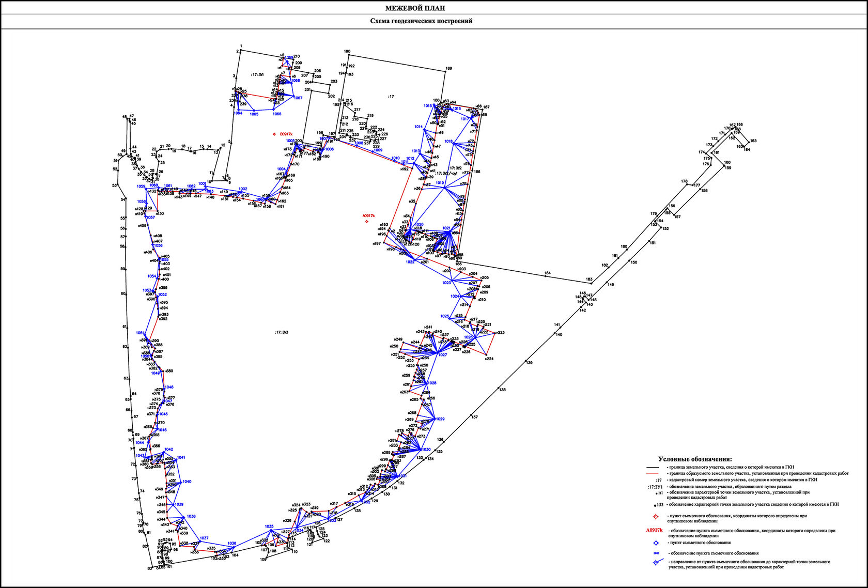Screen dimensions: 868x588
Task: Click blue station label '1022'
Action: point(410,262)
